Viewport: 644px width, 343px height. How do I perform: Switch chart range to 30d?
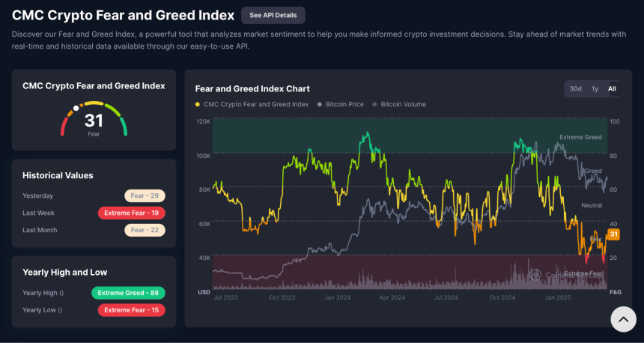click(575, 88)
